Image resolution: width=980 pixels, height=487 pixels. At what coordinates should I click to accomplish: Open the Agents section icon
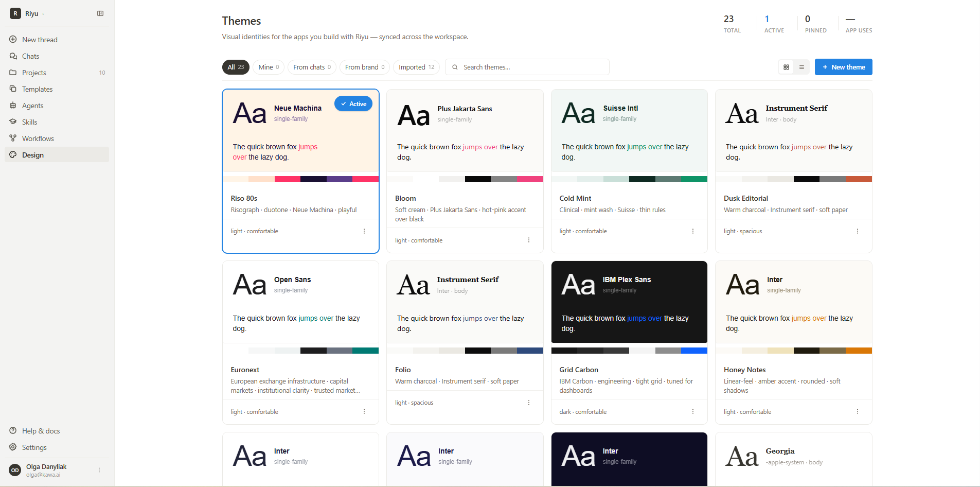pyautogui.click(x=13, y=106)
